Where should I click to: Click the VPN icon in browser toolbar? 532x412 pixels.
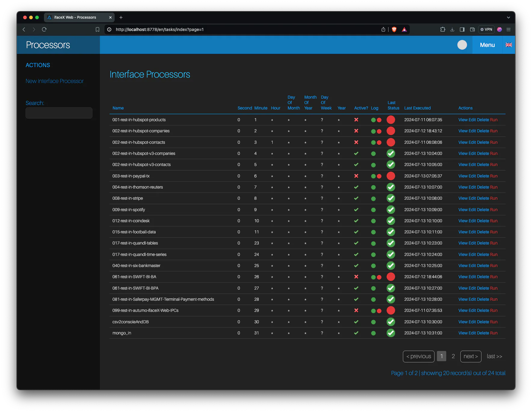point(486,29)
